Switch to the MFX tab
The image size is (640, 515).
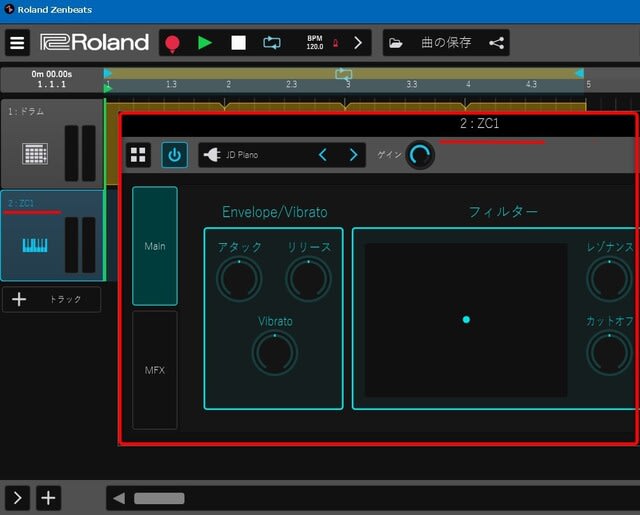pyautogui.click(x=155, y=370)
